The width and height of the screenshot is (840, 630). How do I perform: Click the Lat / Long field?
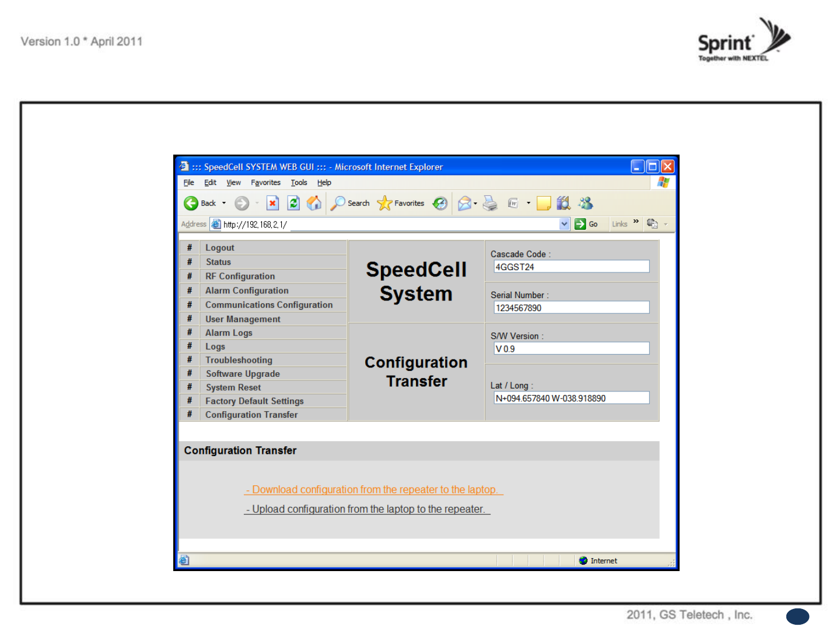571,398
